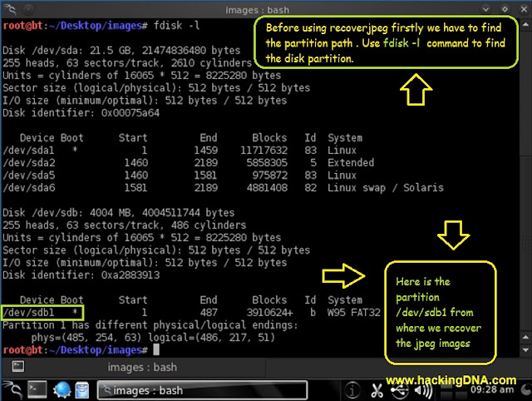
Task: Open the notifications info icon in tray
Action: pos(352,390)
